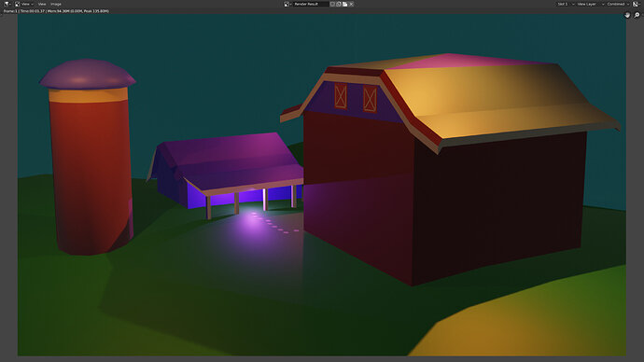
Task: Open the image editor mode dropdown
Action: point(18,4)
